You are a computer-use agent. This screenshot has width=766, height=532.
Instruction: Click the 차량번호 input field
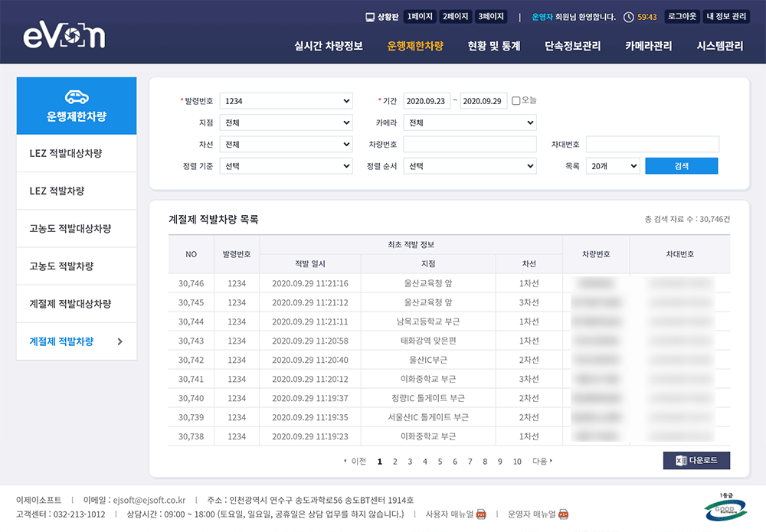[x=470, y=145]
